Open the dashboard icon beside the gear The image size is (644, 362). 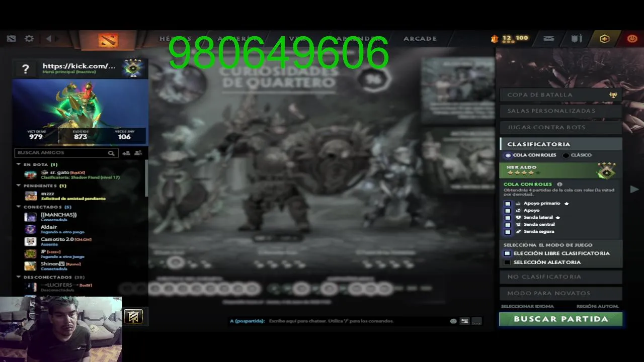(12, 39)
